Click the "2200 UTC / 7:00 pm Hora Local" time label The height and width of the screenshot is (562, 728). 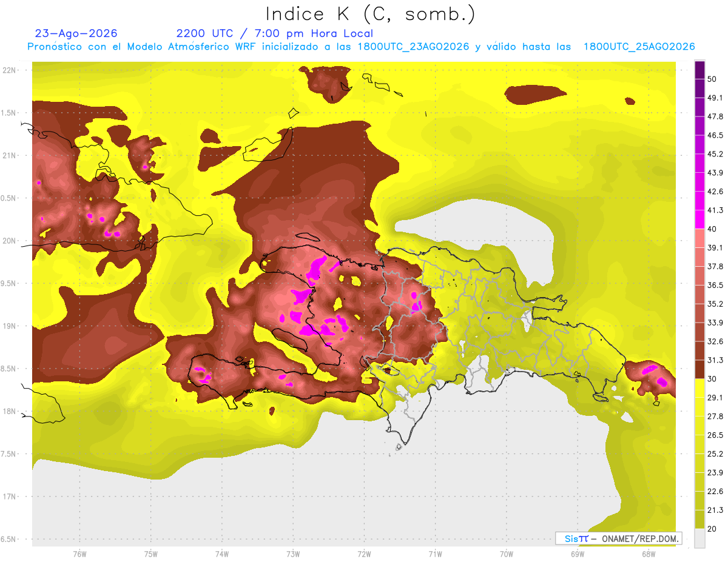point(274,33)
